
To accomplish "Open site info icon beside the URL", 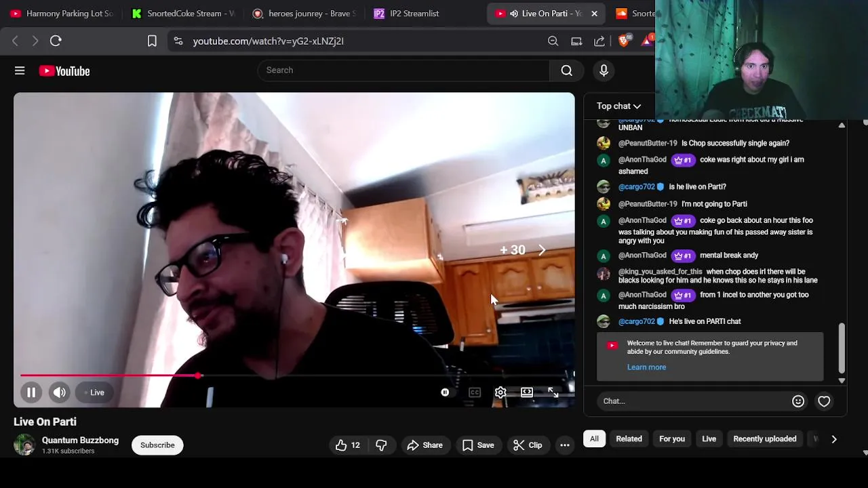I will [x=178, y=41].
